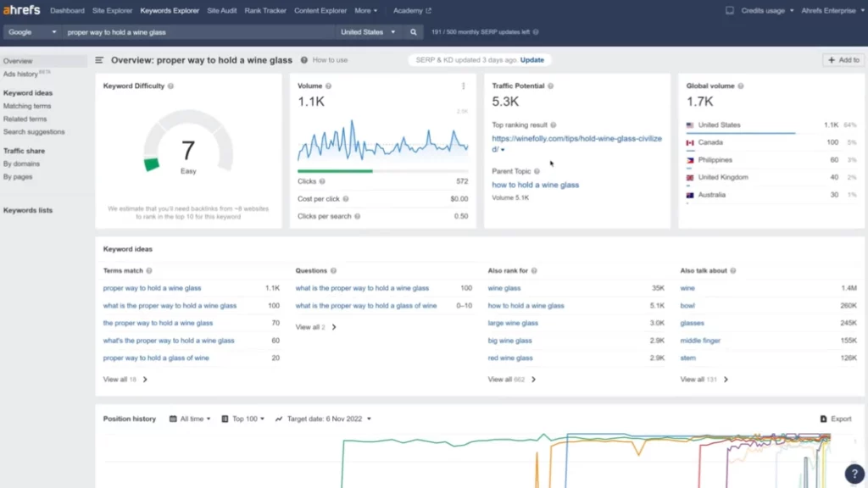Click the Export file icon
868x488 pixels.
pyautogui.click(x=823, y=419)
